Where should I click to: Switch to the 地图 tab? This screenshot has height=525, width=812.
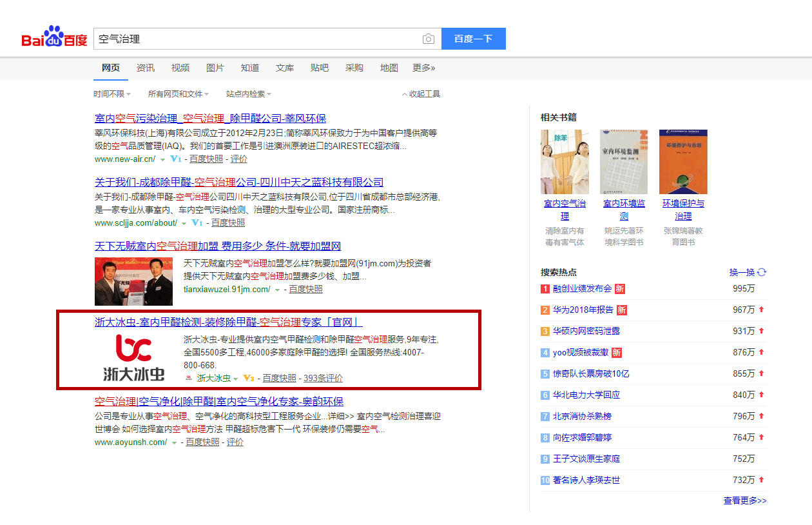point(389,68)
